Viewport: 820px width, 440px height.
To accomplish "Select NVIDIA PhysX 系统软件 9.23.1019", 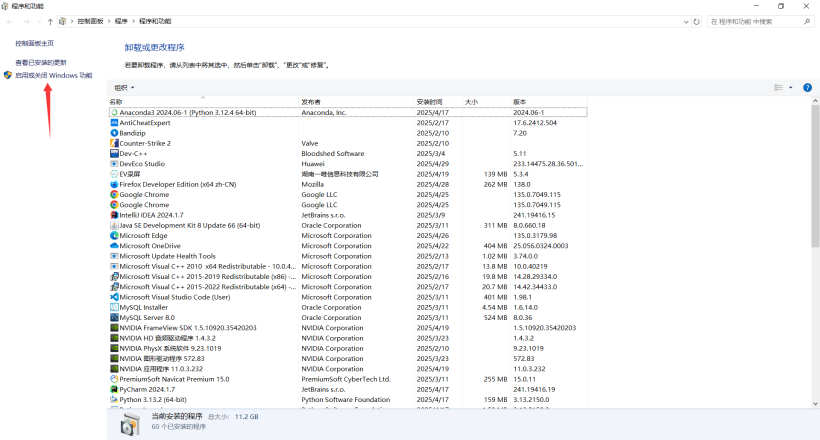I will click(x=348, y=348).
